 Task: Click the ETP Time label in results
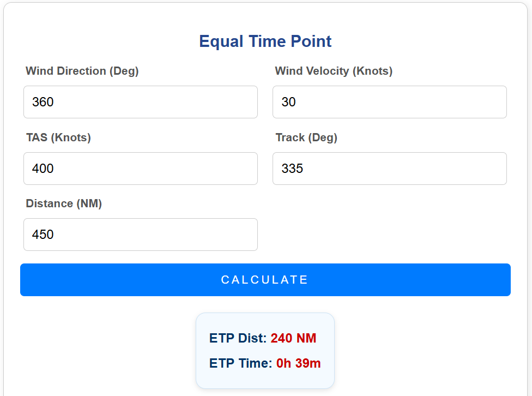click(x=240, y=363)
